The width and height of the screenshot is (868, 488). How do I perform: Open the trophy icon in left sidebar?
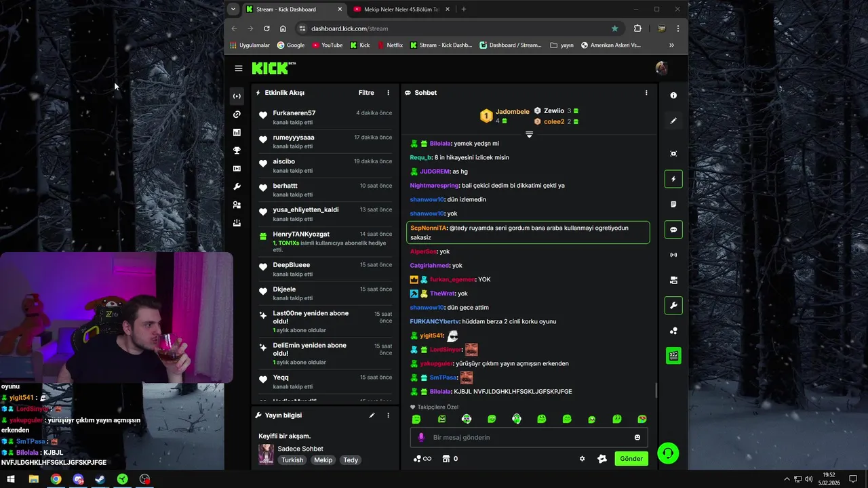tap(237, 150)
